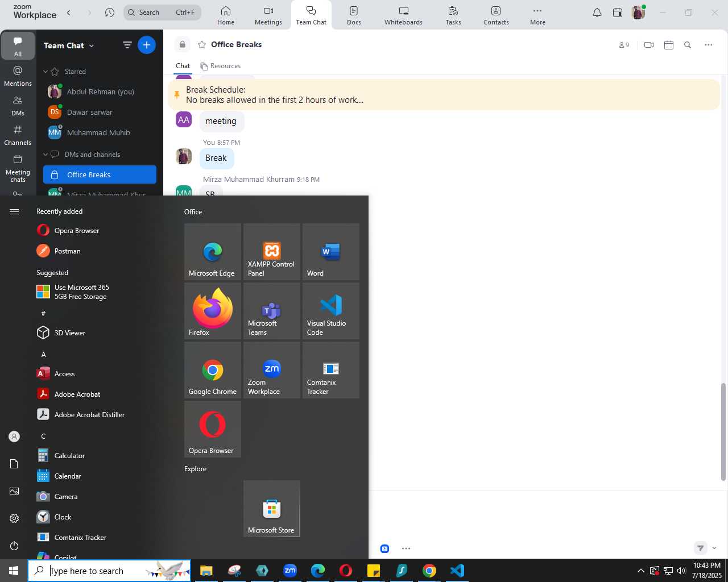The height and width of the screenshot is (582, 728).
Task: Open Dawar sarwar chat
Action: (100, 112)
